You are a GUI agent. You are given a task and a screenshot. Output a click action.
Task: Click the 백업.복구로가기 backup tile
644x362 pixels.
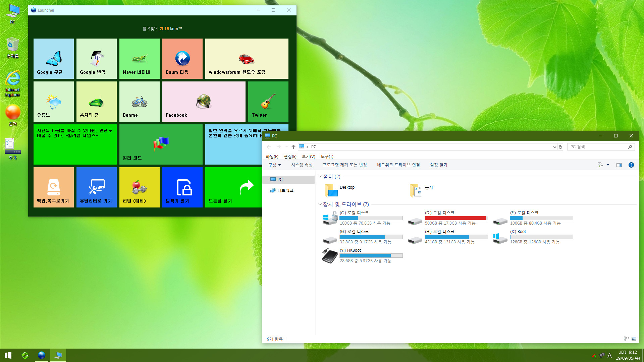(54, 187)
